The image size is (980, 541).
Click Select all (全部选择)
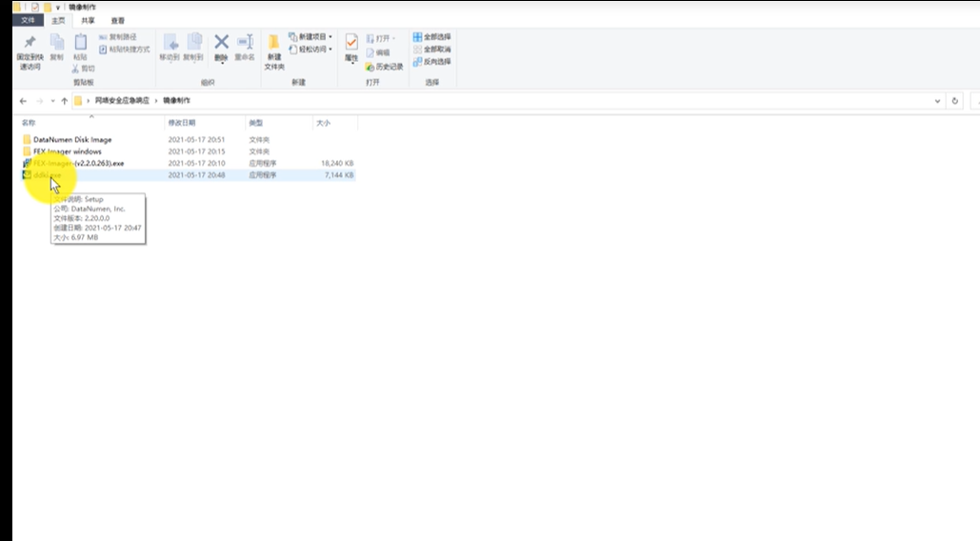[431, 37]
